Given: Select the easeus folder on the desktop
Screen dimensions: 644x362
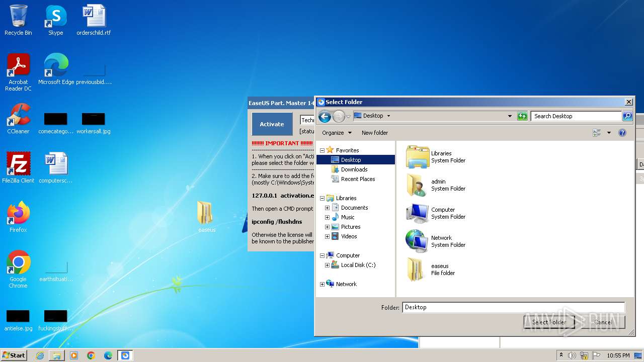Looking at the screenshot, I should 206,217.
